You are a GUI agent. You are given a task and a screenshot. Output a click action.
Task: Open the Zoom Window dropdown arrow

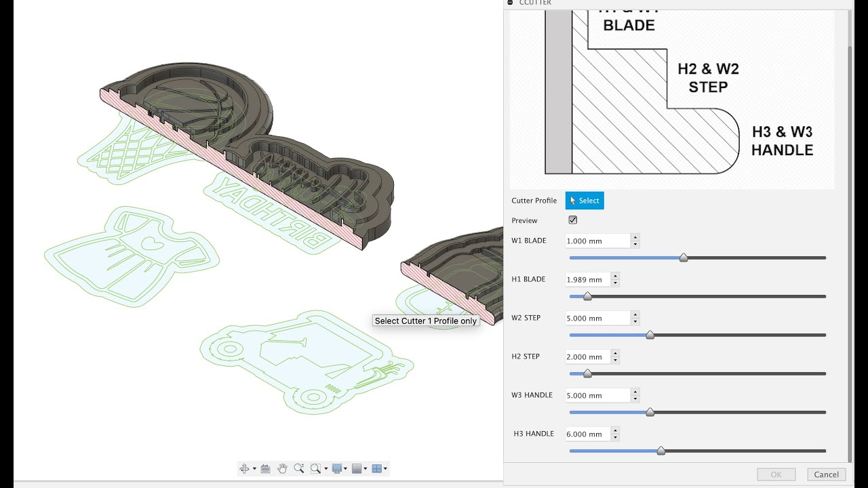pos(325,468)
